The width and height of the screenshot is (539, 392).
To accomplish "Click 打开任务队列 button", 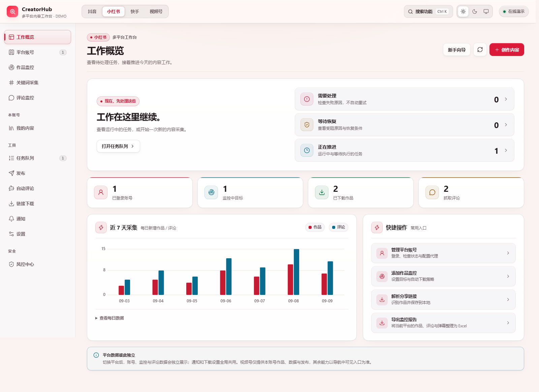I will point(118,146).
